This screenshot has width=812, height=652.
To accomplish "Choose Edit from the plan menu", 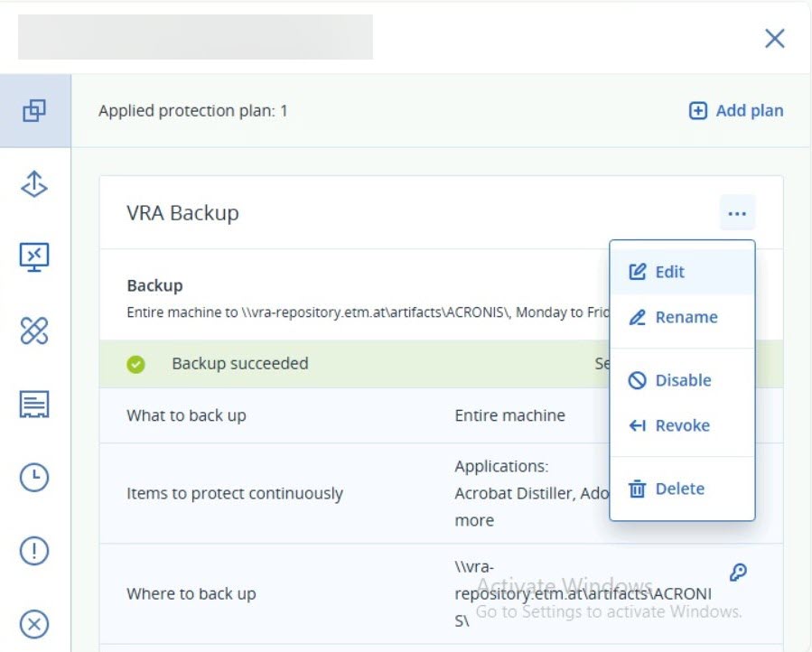I will pos(669,272).
